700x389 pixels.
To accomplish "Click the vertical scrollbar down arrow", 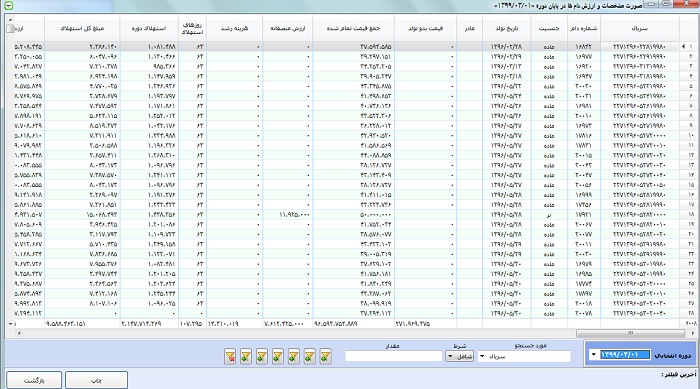I will [10, 323].
